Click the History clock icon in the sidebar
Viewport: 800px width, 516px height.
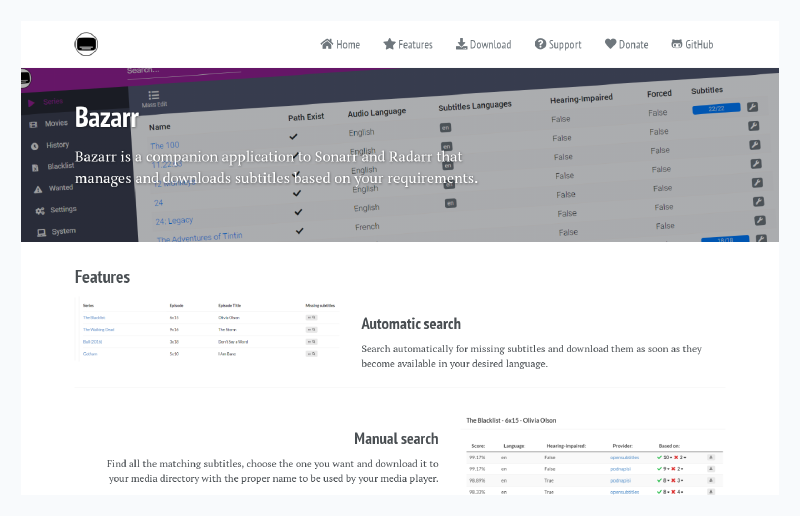click(35, 145)
